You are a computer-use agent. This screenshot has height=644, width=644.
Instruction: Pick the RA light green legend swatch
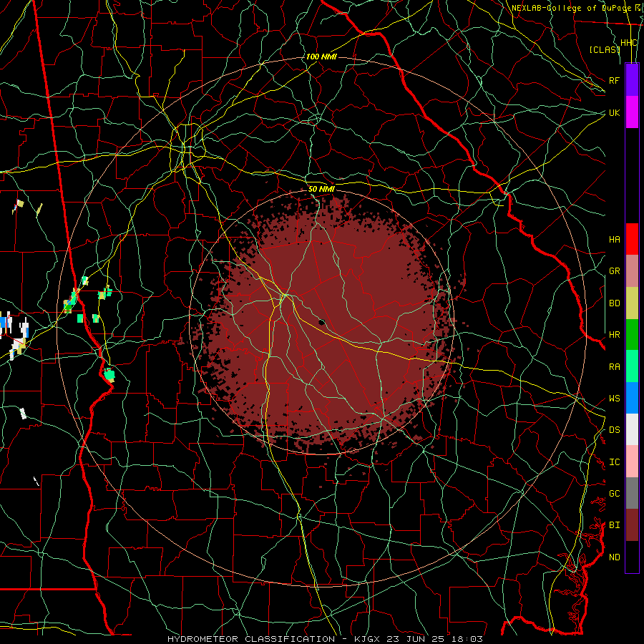tap(632, 366)
